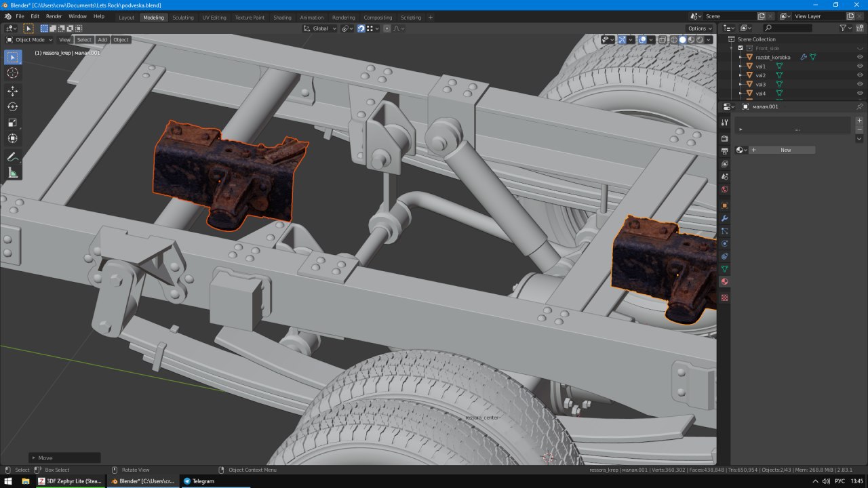Image resolution: width=868 pixels, height=488 pixels.
Task: Open the viewport Add menu
Action: point(102,39)
